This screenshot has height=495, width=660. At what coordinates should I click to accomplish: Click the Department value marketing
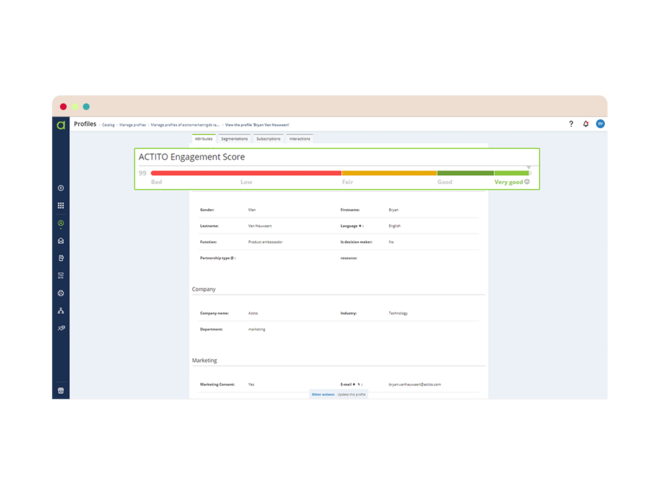point(257,329)
